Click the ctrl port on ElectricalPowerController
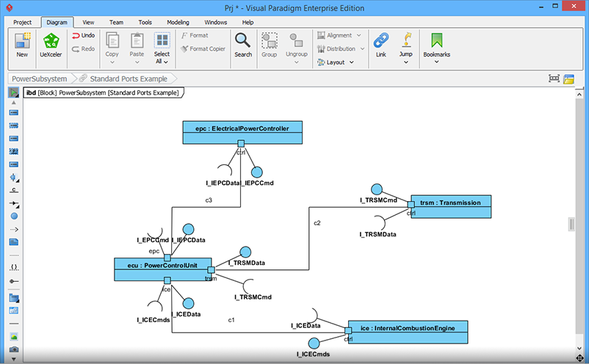 click(x=240, y=143)
